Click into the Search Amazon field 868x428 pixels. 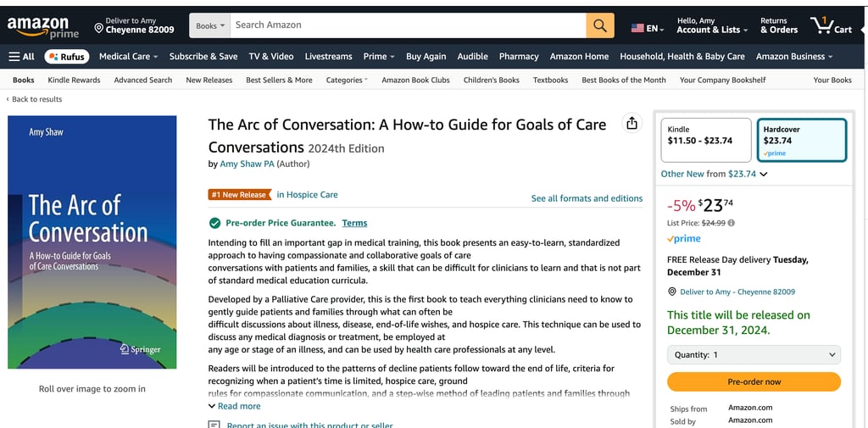click(x=408, y=25)
